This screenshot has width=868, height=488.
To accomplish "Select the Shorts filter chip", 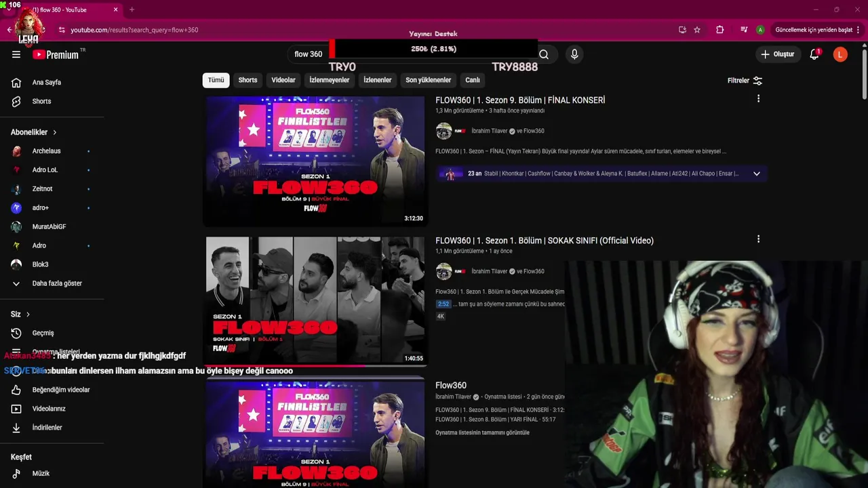I will point(248,80).
